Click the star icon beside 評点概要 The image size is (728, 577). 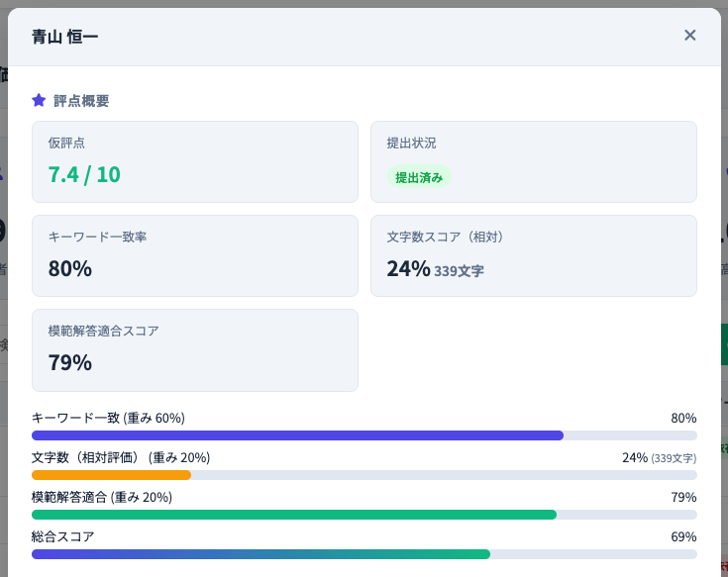[39, 100]
